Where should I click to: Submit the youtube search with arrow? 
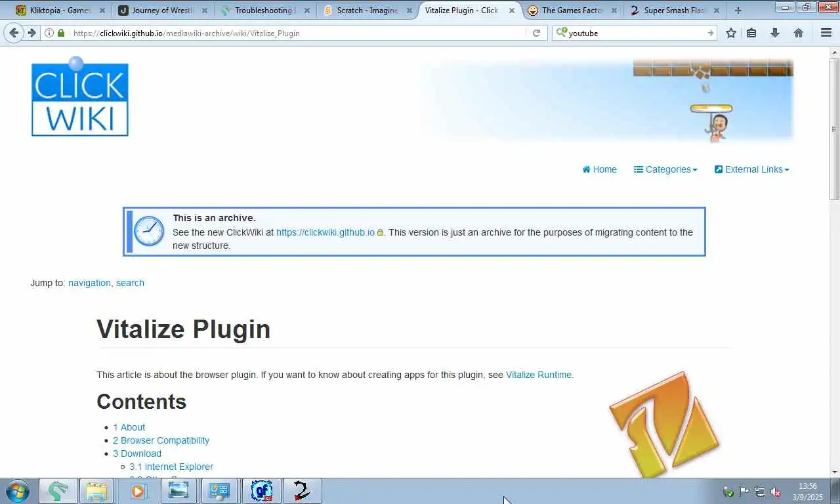coord(710,33)
